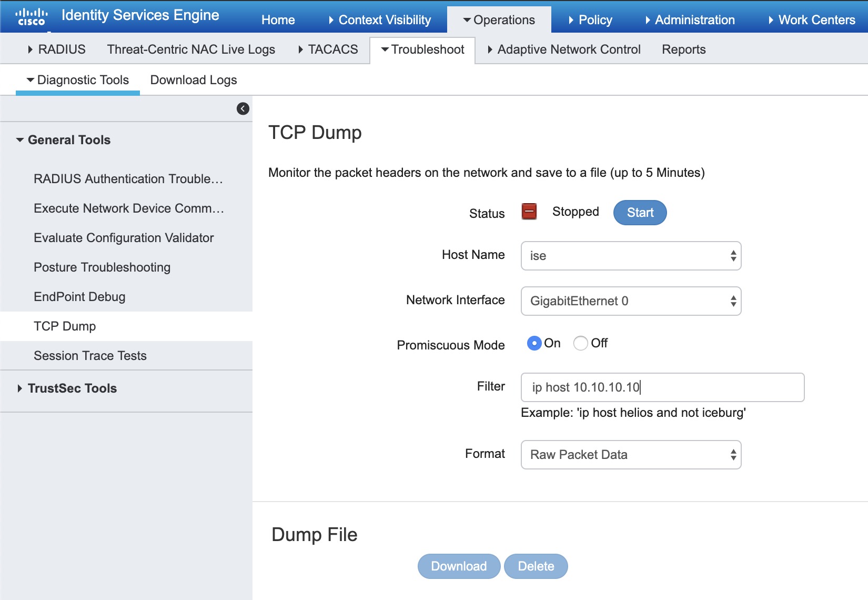Open the Network Interface dropdown
Screen dimensions: 868x600
click(630, 301)
